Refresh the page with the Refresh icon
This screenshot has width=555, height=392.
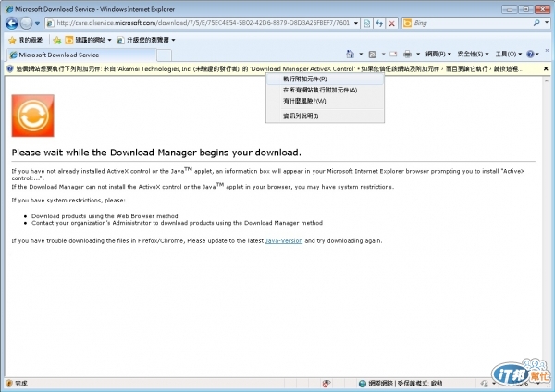click(379, 23)
